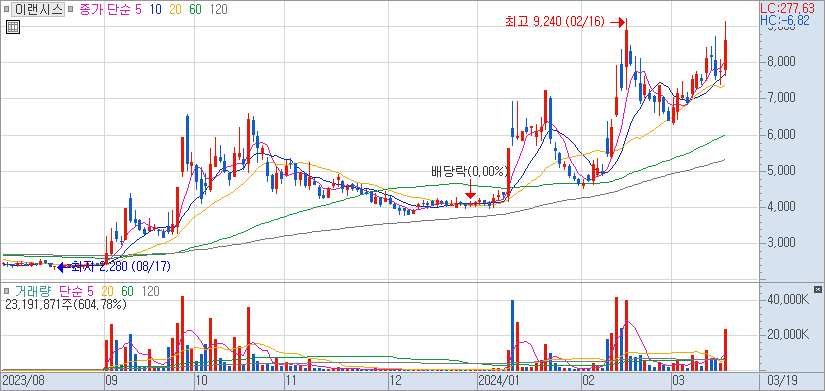Click the 이랜시스 stock name button
Viewport: 825px width, 391px height.
click(x=38, y=9)
